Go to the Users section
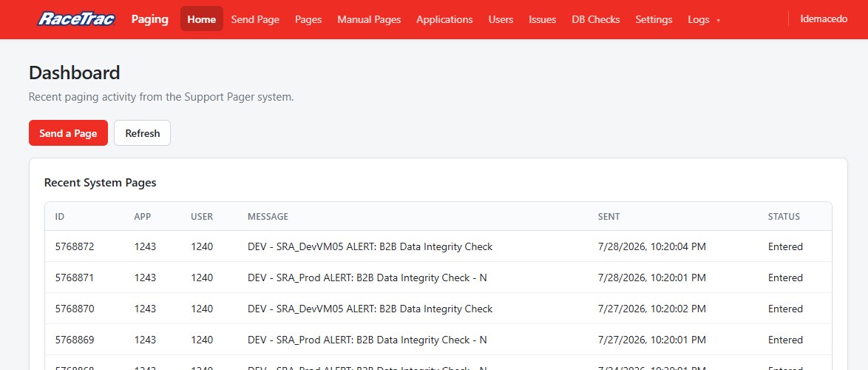 coord(501,19)
